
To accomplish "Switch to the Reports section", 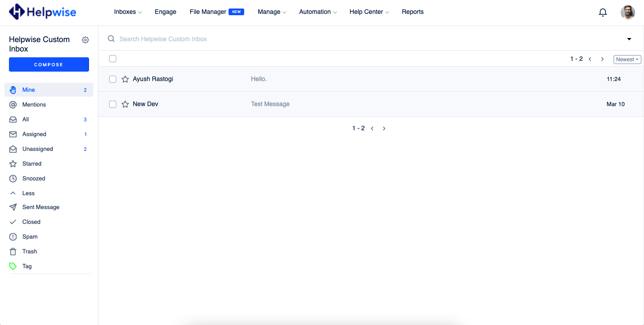I will click(x=412, y=12).
